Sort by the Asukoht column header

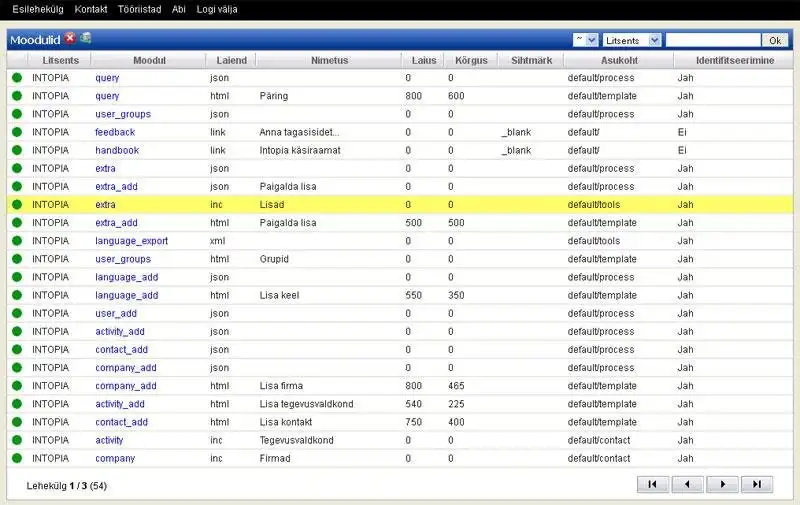click(619, 60)
